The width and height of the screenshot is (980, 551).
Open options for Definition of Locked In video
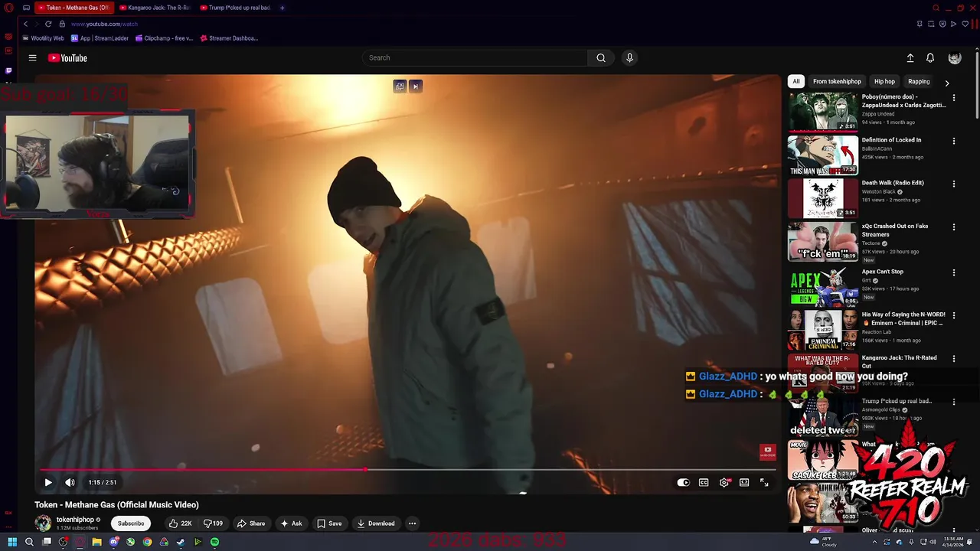(x=954, y=141)
